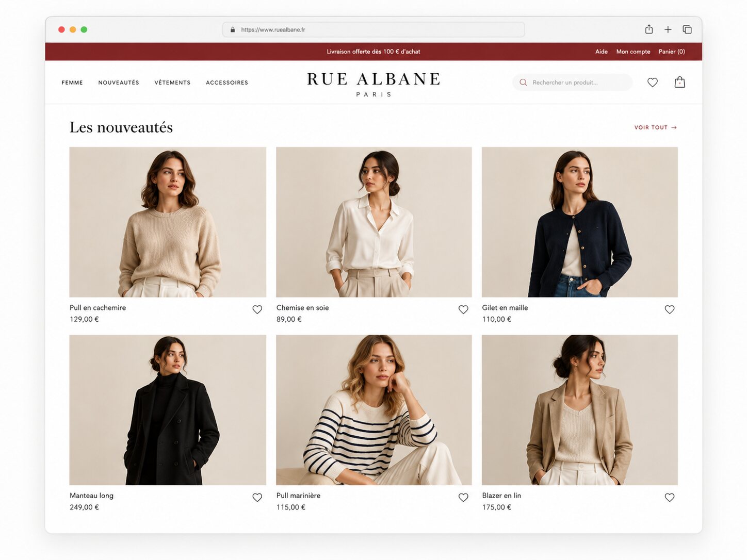747x560 pixels.
Task: Maximize window with green button
Action: coord(84,29)
